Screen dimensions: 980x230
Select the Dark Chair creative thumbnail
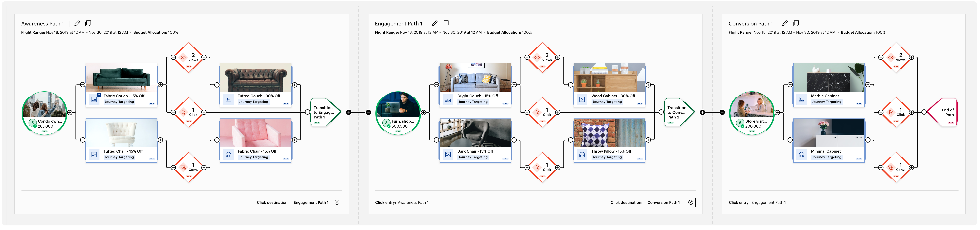pyautogui.click(x=475, y=133)
